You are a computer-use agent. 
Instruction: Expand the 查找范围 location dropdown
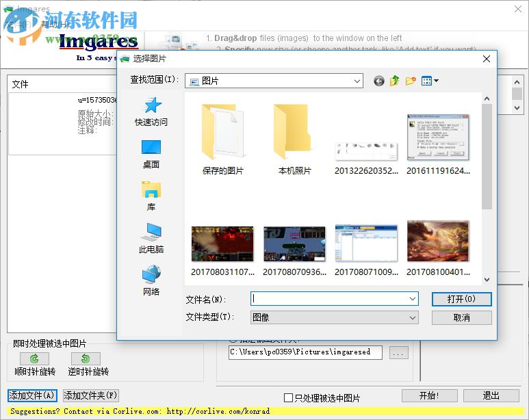coord(357,81)
